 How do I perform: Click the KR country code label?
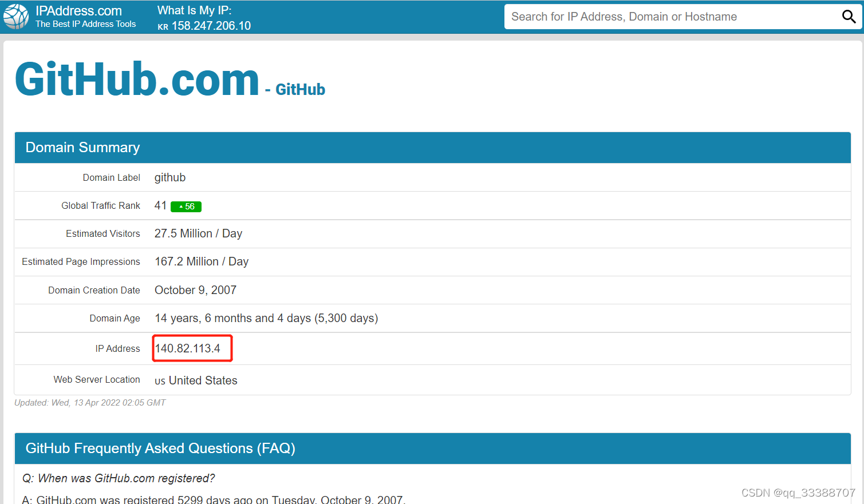coord(163,27)
